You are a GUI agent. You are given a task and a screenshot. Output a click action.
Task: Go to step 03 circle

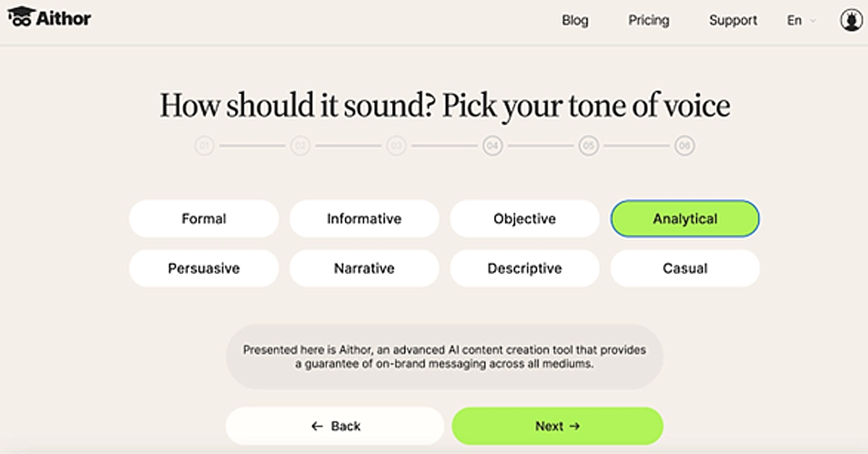click(x=396, y=147)
